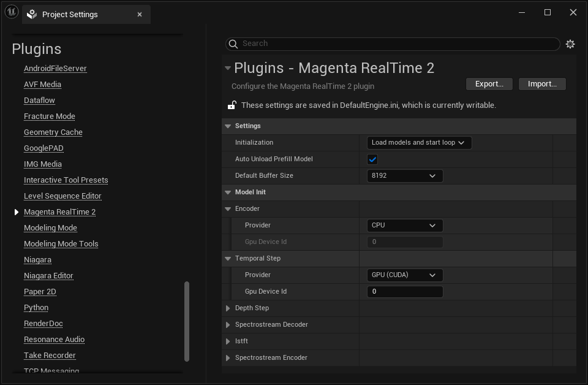Image resolution: width=588 pixels, height=385 pixels.
Task: Open AVF Media plugin settings
Action: (42, 85)
